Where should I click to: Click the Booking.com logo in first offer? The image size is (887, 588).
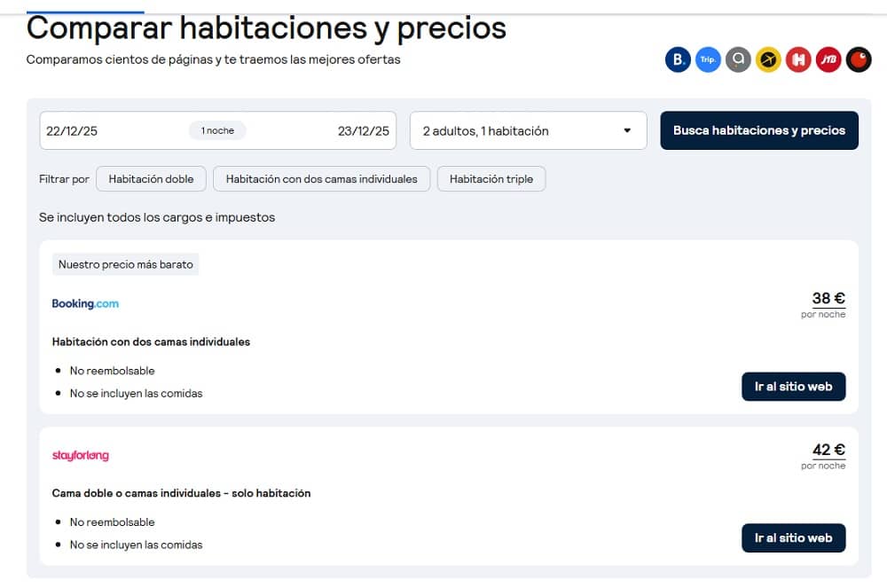point(85,303)
